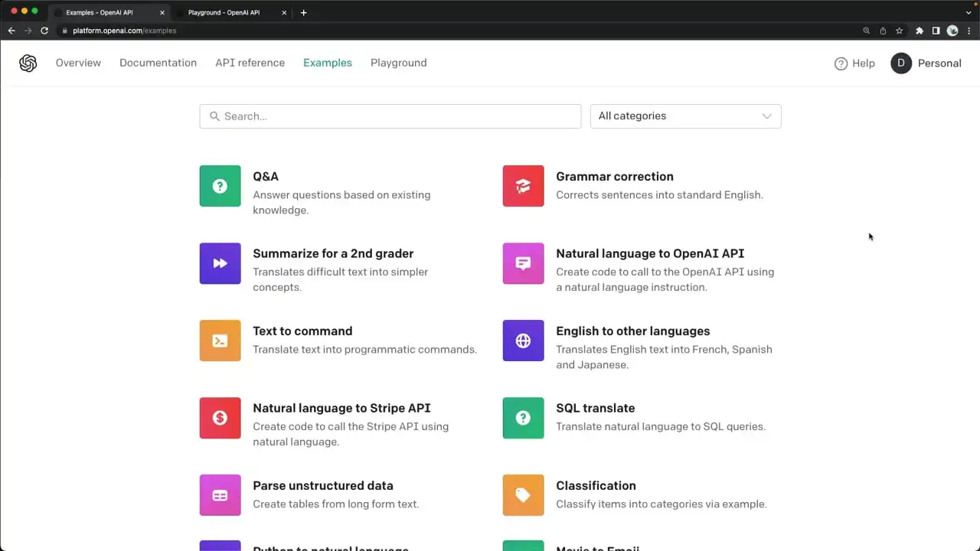
Task: Open the Natural language to Stripe API title
Action: point(341,409)
